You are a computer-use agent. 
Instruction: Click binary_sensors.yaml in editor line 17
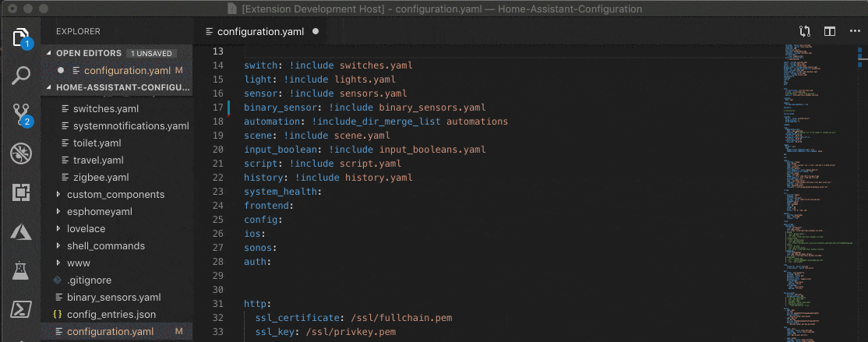[432, 107]
